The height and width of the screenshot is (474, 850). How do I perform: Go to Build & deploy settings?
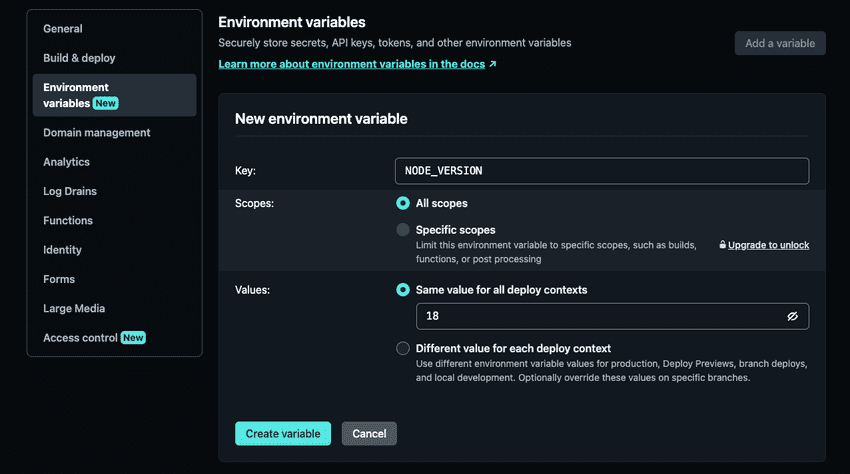coord(79,58)
